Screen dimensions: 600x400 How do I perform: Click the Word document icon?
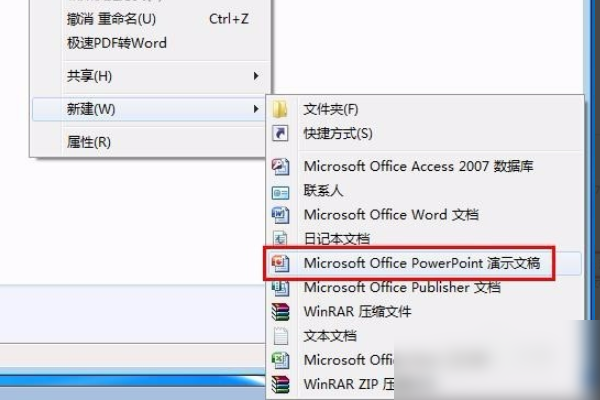click(x=280, y=215)
